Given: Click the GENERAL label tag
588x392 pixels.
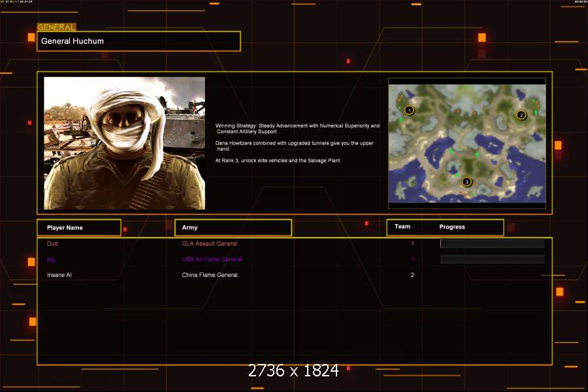Looking at the screenshot, I should point(56,27).
